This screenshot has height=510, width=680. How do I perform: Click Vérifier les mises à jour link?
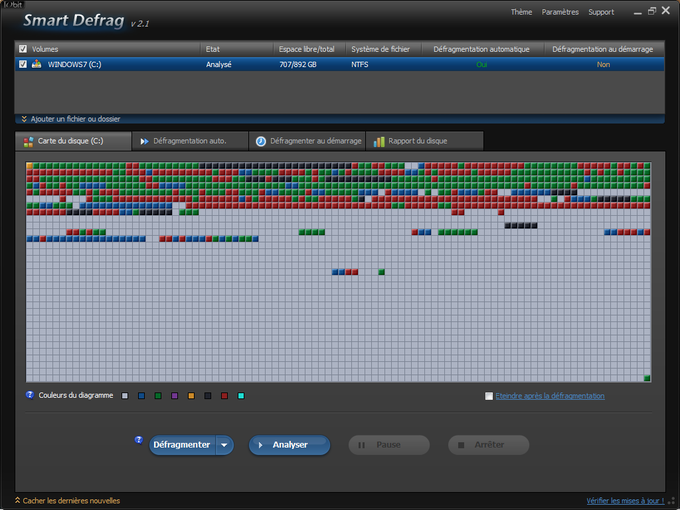(625, 501)
